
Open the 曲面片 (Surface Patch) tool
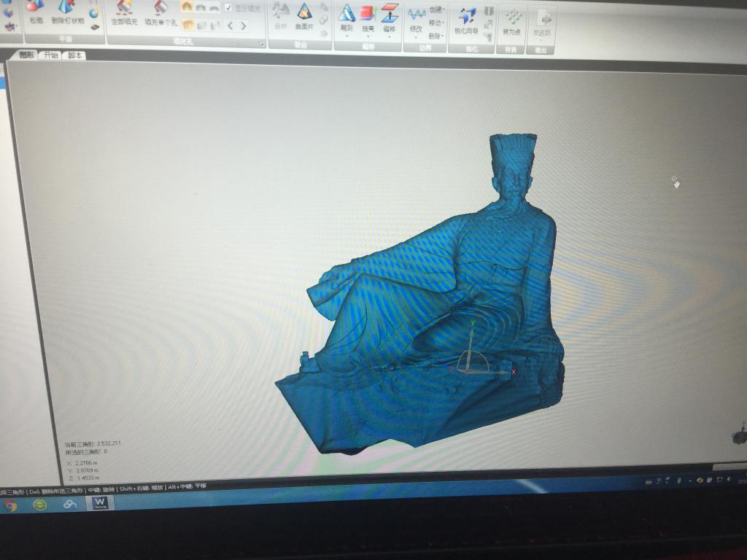pos(304,15)
